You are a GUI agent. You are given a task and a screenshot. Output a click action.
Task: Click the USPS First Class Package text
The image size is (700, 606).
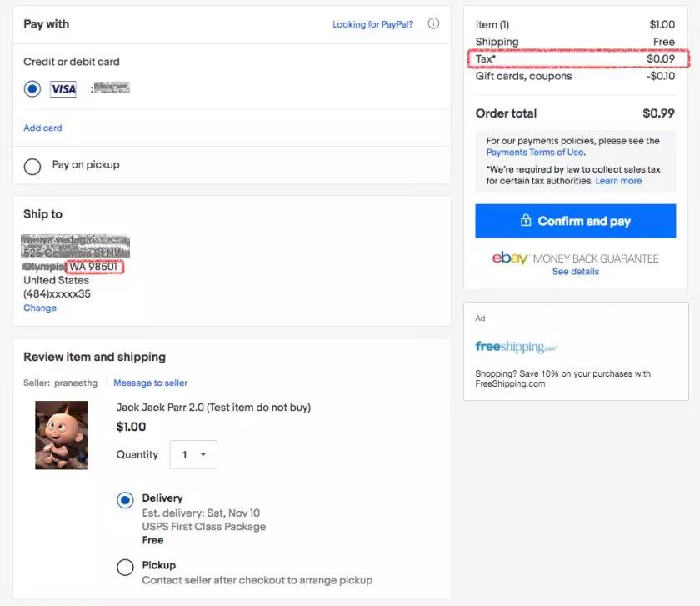point(203,527)
